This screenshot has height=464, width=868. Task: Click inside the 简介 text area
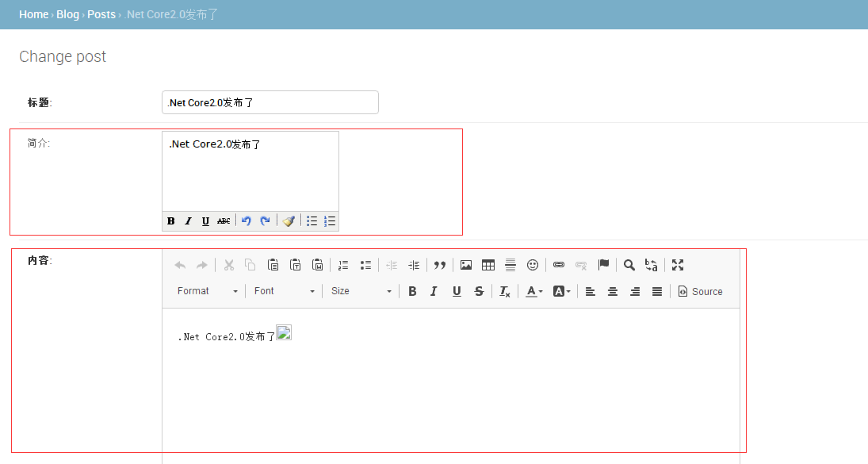(x=250, y=171)
